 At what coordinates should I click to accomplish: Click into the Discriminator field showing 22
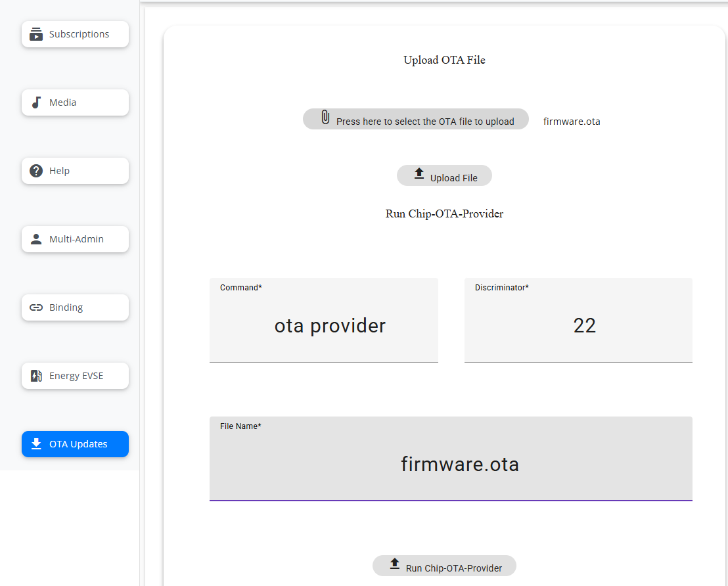click(x=578, y=326)
